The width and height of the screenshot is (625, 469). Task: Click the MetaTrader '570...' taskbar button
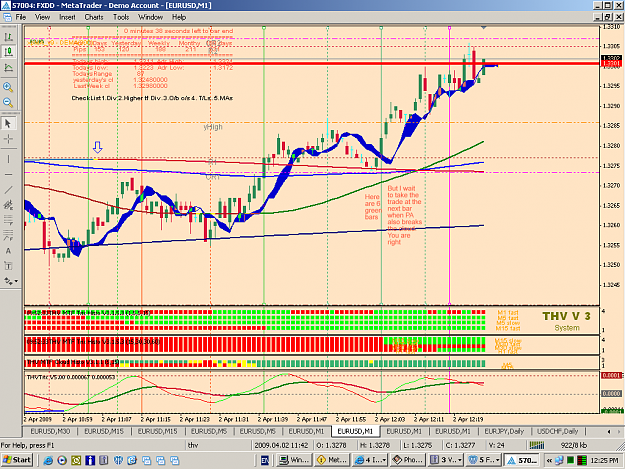click(x=522, y=460)
